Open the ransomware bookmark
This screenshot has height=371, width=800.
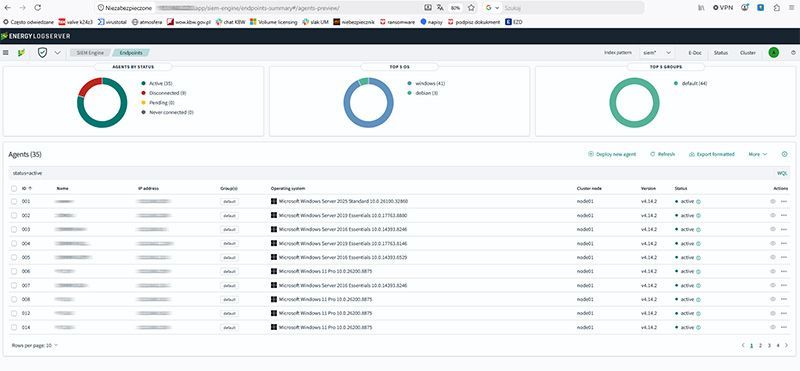pos(397,22)
